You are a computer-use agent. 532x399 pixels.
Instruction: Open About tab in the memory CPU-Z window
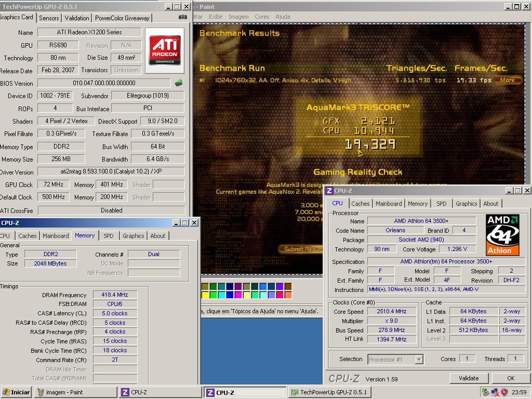[158, 236]
